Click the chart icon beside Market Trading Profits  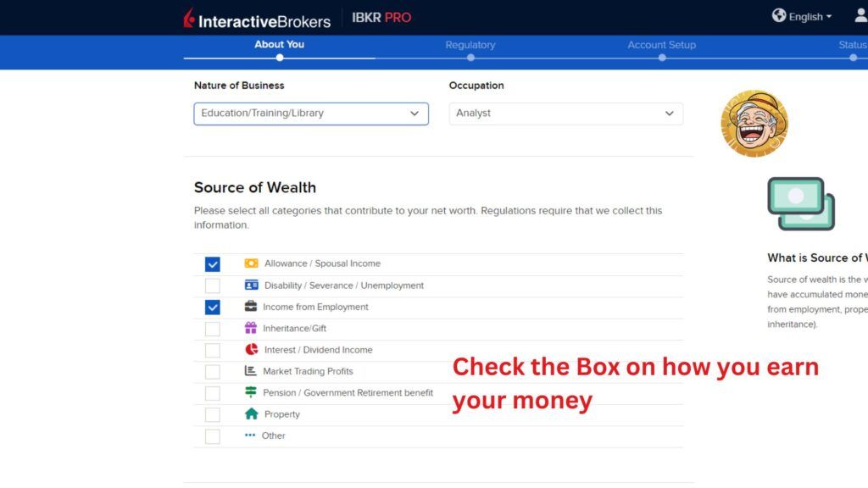251,371
